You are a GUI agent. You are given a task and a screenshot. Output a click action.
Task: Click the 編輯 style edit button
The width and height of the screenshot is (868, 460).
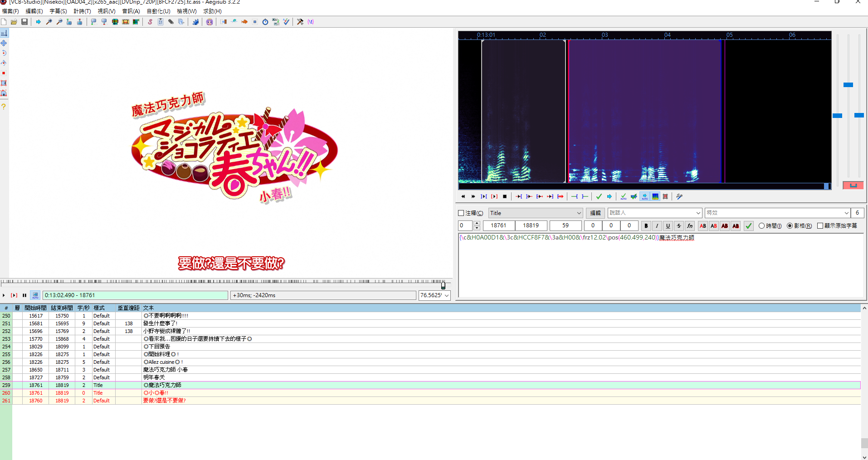coord(595,213)
